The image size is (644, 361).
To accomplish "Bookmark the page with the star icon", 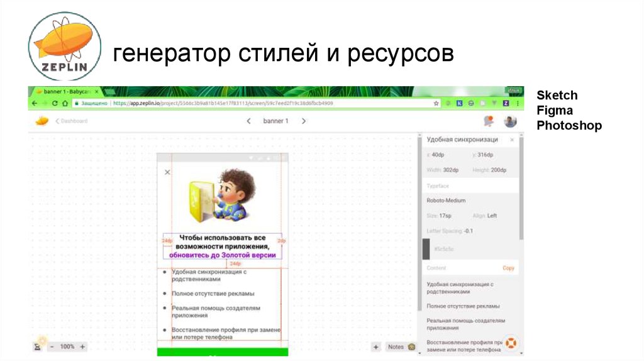I will [x=436, y=104].
